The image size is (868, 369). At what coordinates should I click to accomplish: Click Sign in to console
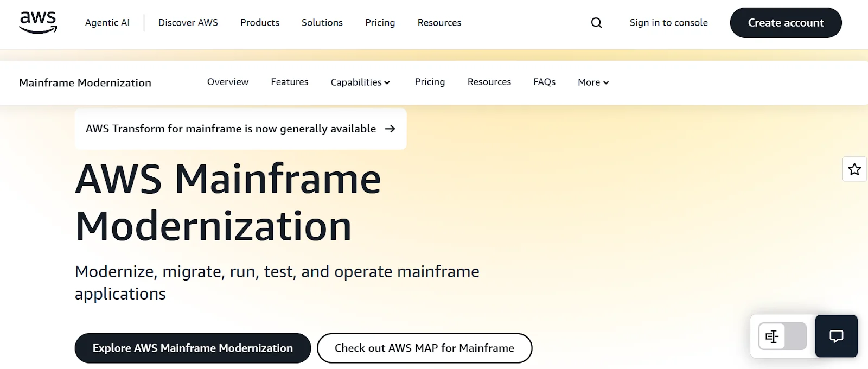669,23
